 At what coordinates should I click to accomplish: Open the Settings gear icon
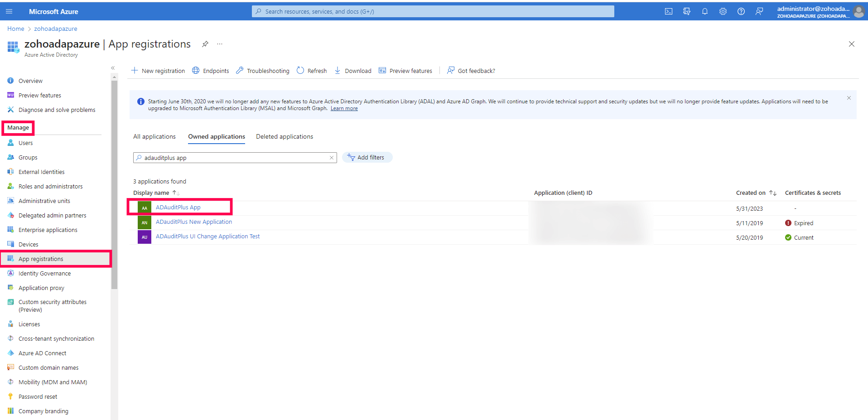coord(723,11)
